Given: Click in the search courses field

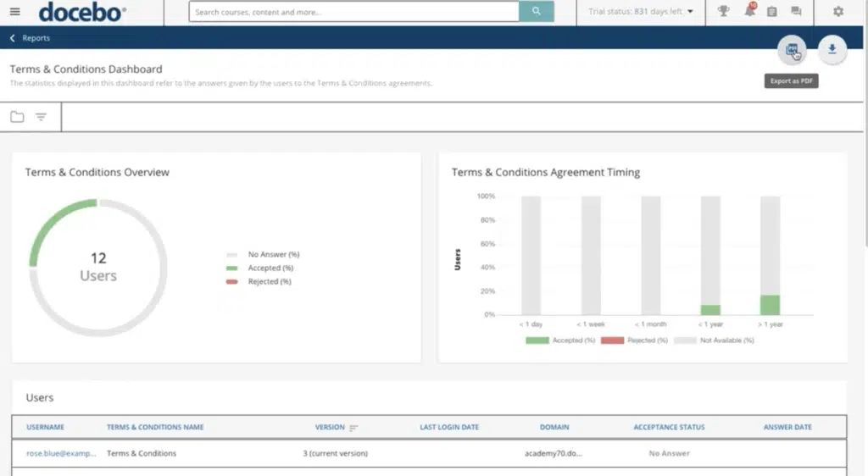Looking at the screenshot, I should pos(353,12).
